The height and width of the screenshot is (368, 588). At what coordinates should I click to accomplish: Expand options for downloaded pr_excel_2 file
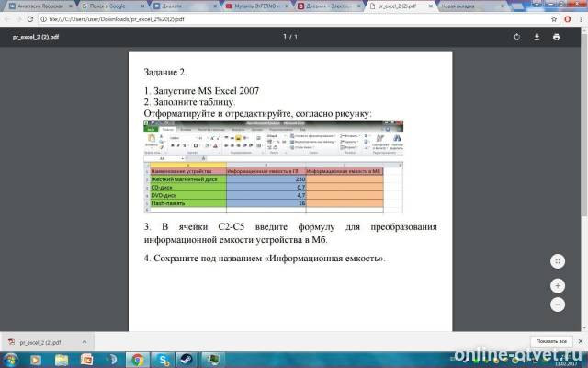(85, 342)
